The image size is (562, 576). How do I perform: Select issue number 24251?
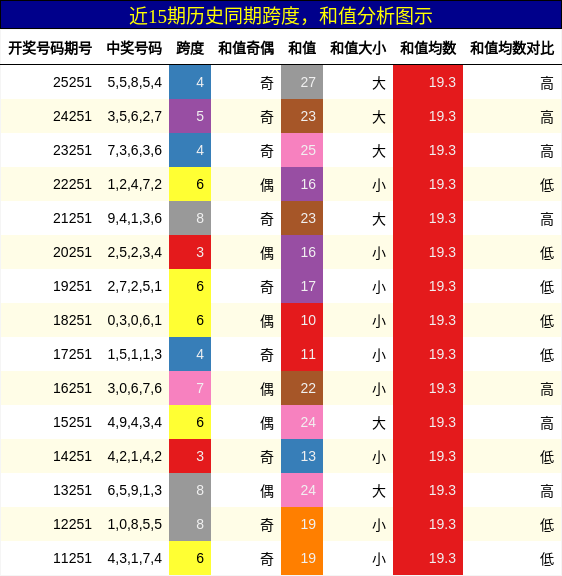(x=72, y=116)
